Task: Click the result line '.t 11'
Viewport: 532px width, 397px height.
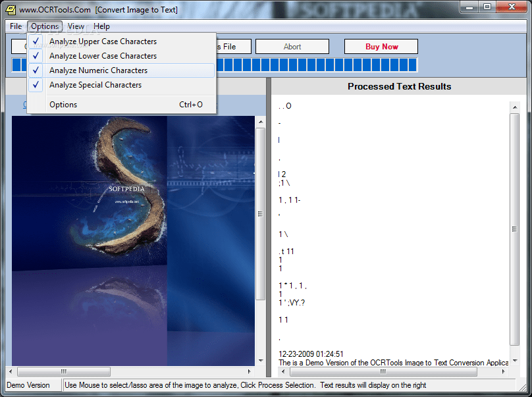Action: click(x=286, y=251)
